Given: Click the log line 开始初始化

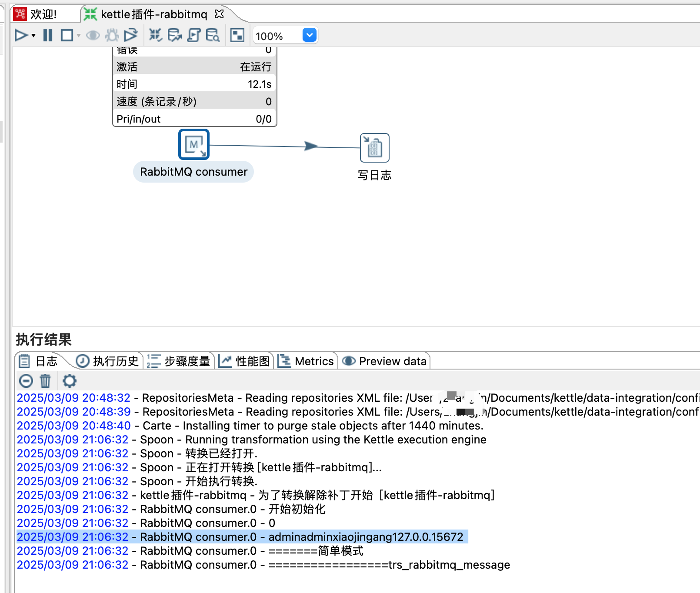Looking at the screenshot, I should 171,509.
